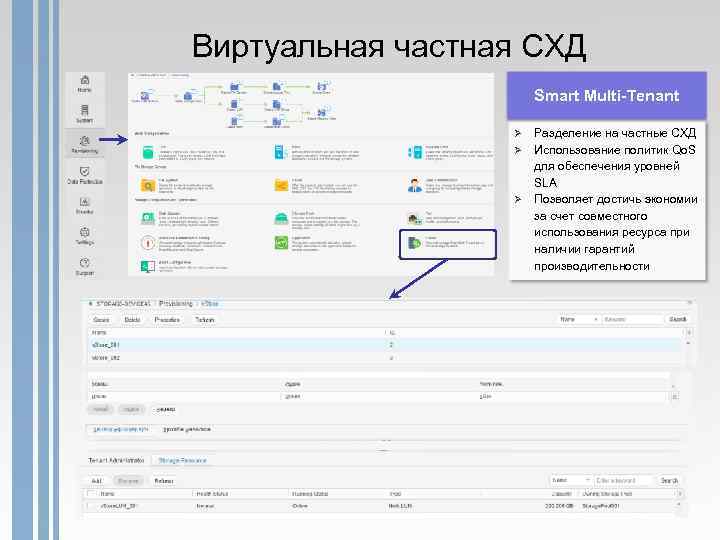The image size is (720, 540).
Task: Open the LUN tile under Block Storage Service
Action: click(x=184, y=152)
